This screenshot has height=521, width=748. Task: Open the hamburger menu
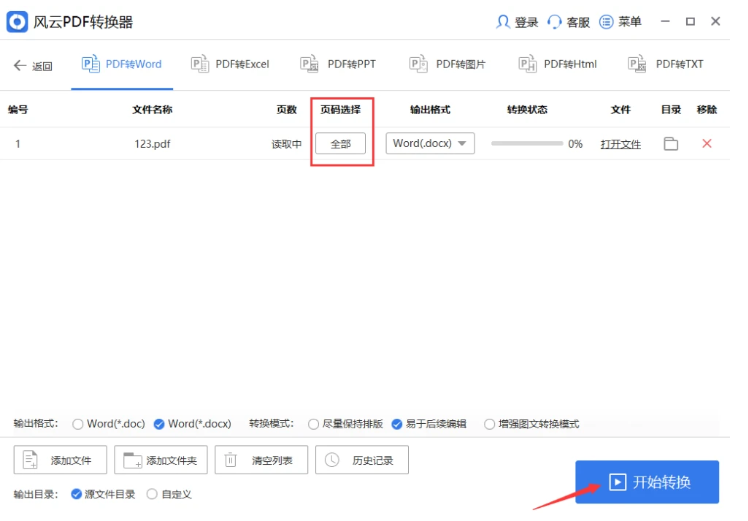point(606,22)
